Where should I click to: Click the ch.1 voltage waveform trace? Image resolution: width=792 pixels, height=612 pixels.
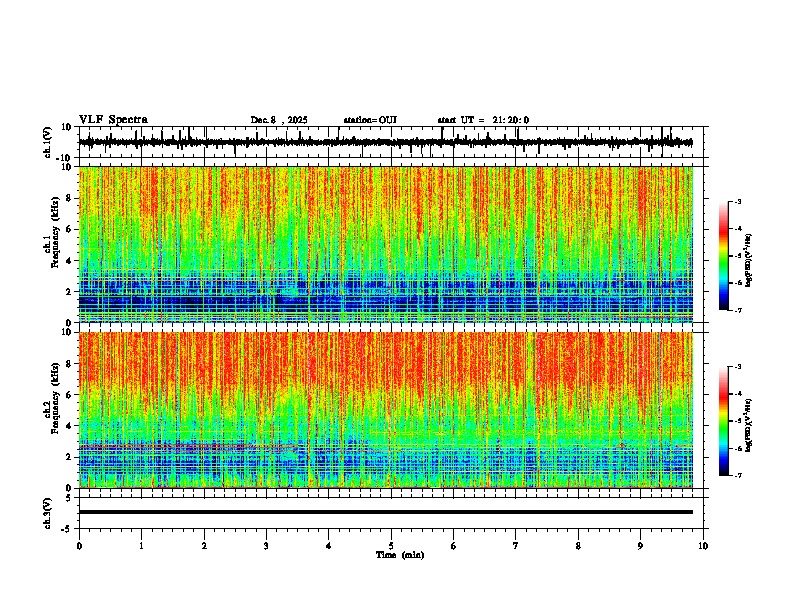point(385,143)
